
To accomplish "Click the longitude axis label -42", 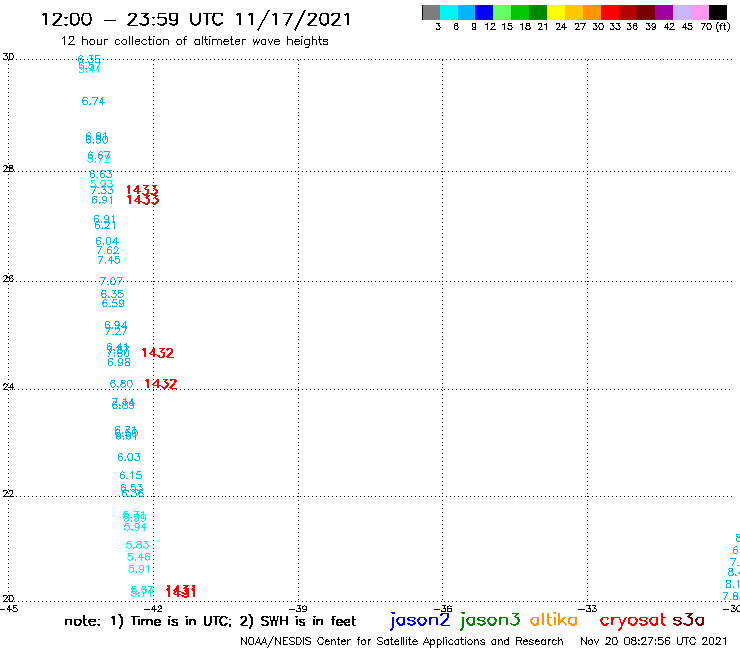I will click(x=152, y=609).
